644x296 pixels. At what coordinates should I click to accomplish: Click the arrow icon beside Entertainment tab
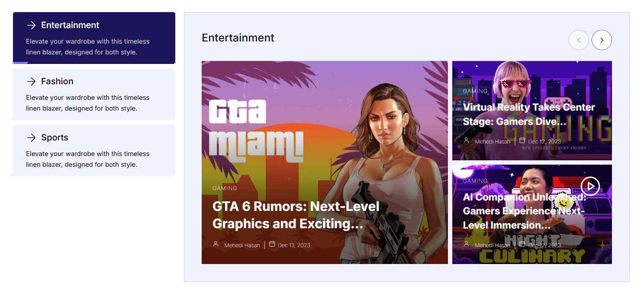31,25
